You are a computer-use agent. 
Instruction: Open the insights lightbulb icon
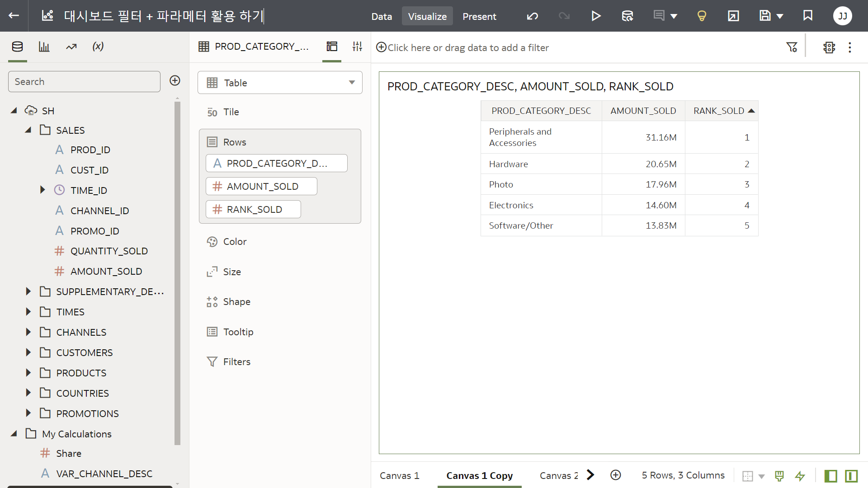(702, 16)
